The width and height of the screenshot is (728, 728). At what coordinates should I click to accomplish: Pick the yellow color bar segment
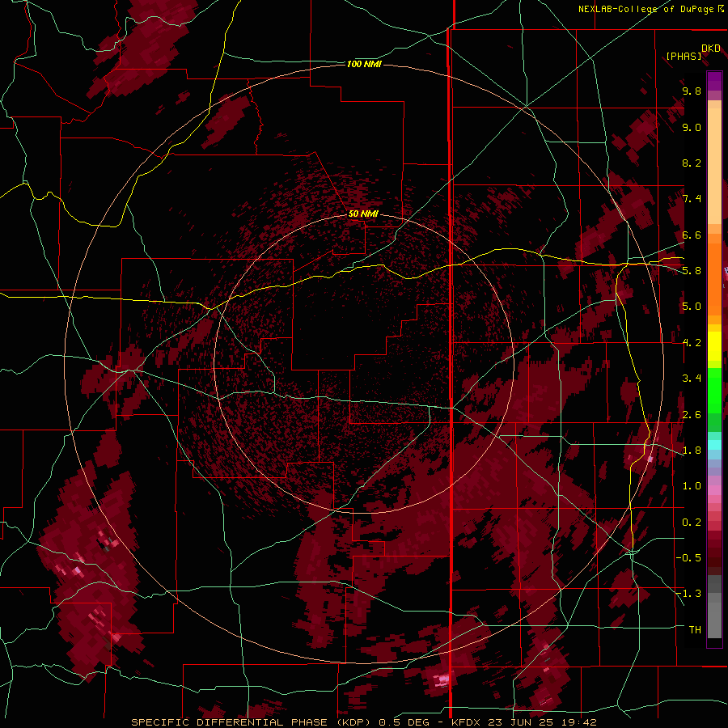coord(714,346)
